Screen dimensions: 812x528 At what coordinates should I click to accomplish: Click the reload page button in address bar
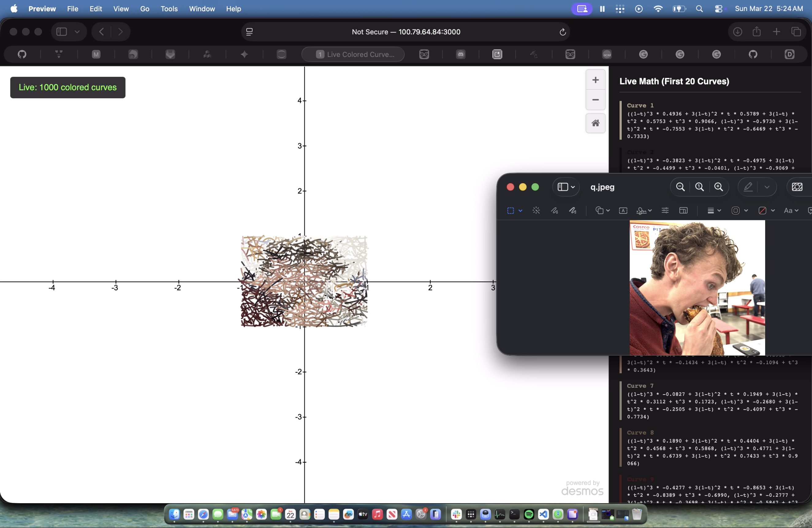563,32
